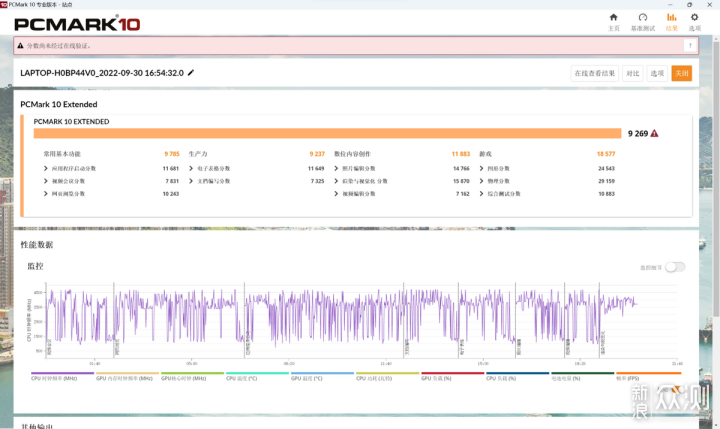Click the 在线查看结果 button
Viewport: 720px width, 429px height.
pyautogui.click(x=595, y=73)
